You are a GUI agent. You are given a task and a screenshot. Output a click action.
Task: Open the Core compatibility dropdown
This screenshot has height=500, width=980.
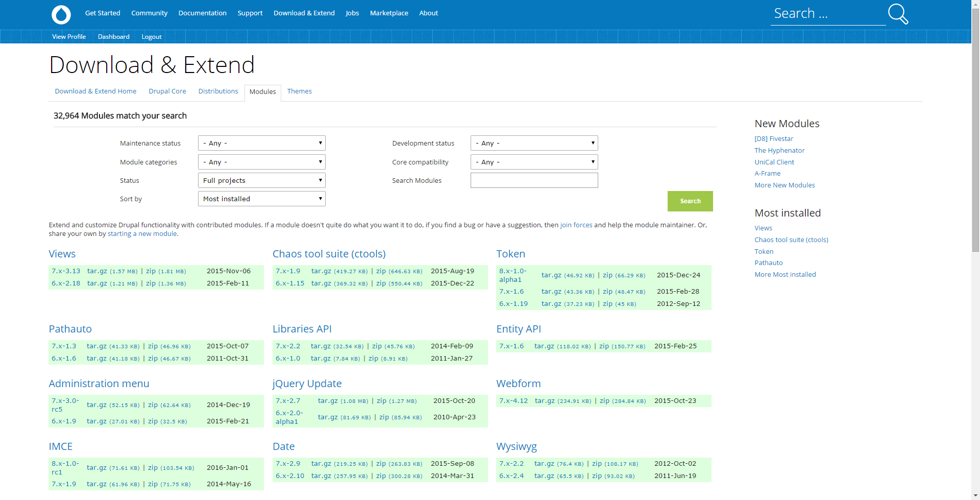pos(534,162)
